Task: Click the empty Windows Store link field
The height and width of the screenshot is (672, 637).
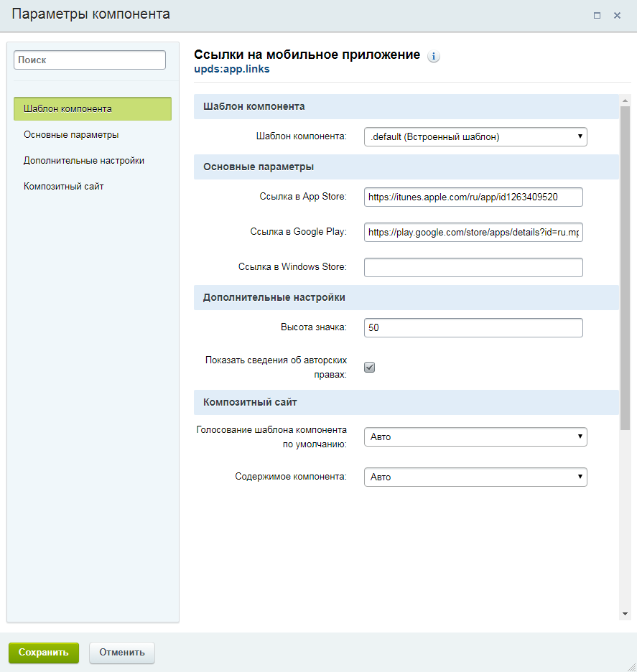Action: click(473, 267)
